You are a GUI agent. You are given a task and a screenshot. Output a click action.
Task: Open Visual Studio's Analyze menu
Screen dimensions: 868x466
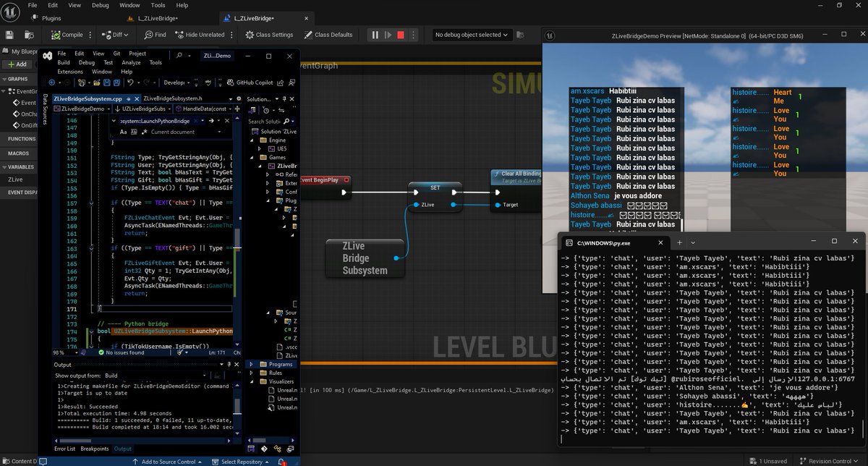129,63
